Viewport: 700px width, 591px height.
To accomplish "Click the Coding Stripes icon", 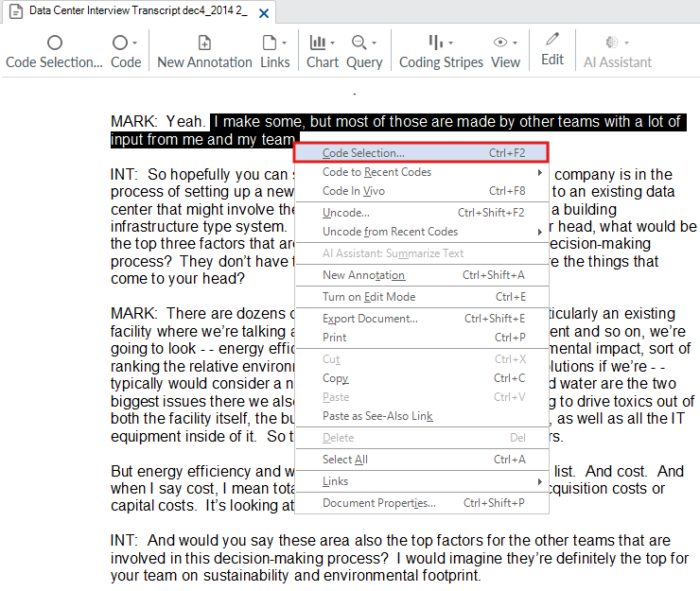I will coord(436,43).
